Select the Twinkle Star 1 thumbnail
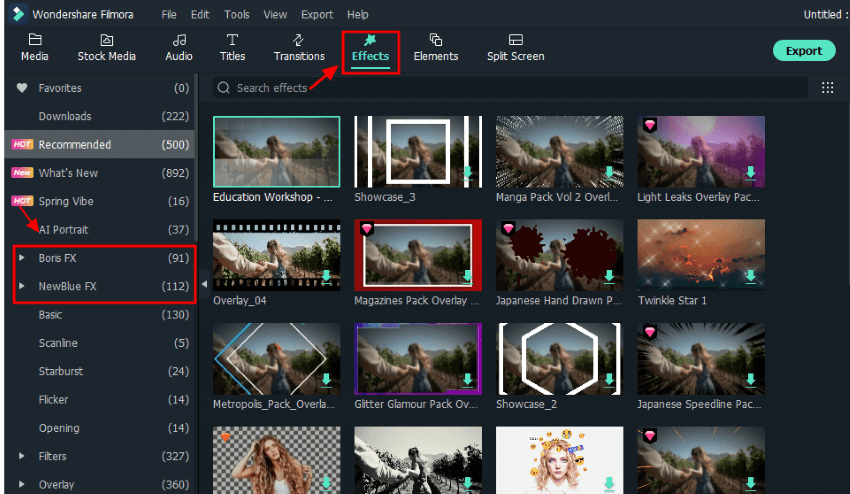Screen dimensions: 850x494 coord(701,254)
